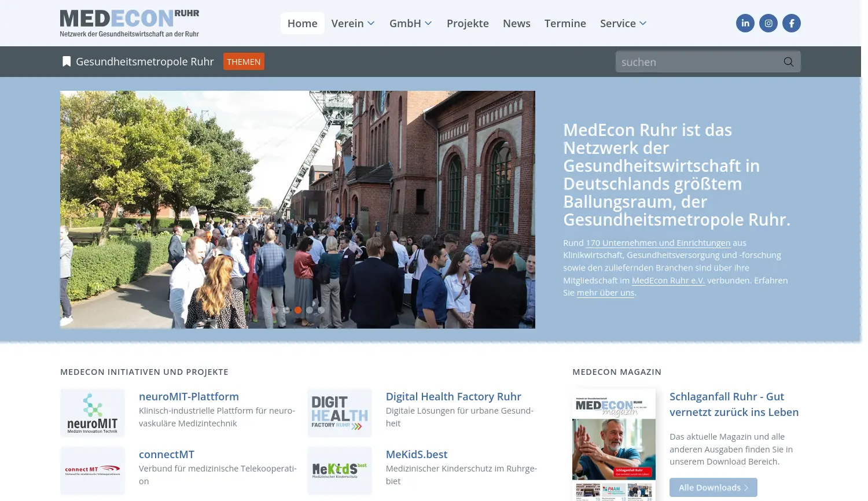
Task: Visit Facebook using the Facebook icon
Action: tap(791, 23)
